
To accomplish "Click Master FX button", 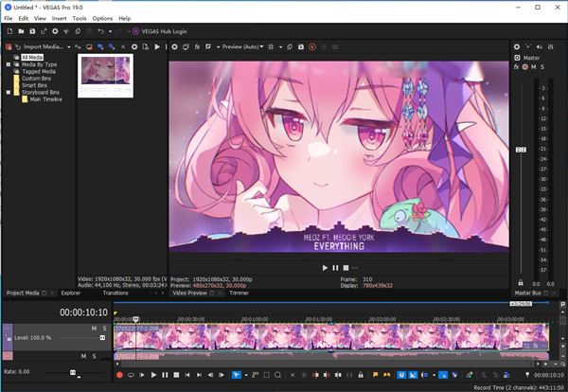I will coord(516,67).
